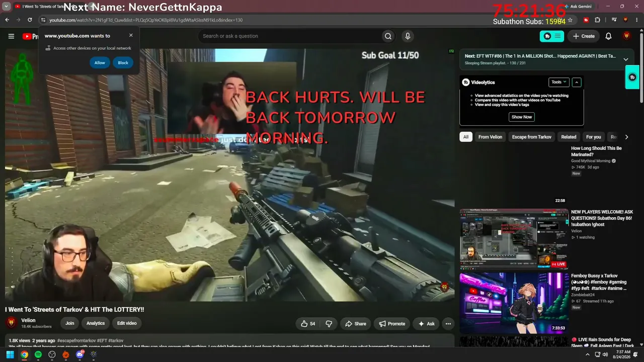Viewport: 644px width, 362px height.
Task: Allow access to local network devices
Action: (100, 63)
